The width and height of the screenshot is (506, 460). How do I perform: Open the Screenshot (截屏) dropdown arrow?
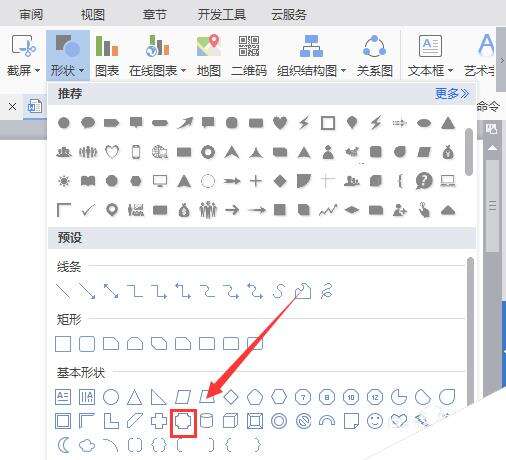[38, 70]
